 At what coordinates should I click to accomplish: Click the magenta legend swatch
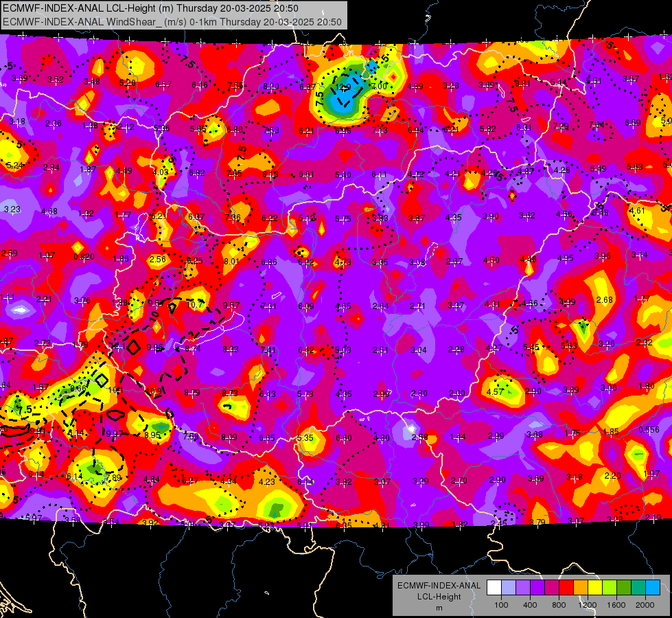click(x=552, y=588)
